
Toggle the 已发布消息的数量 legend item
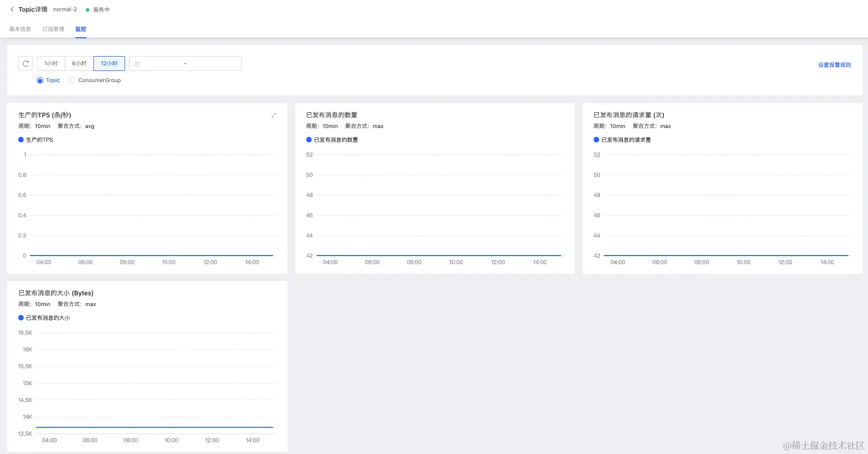[x=332, y=140]
